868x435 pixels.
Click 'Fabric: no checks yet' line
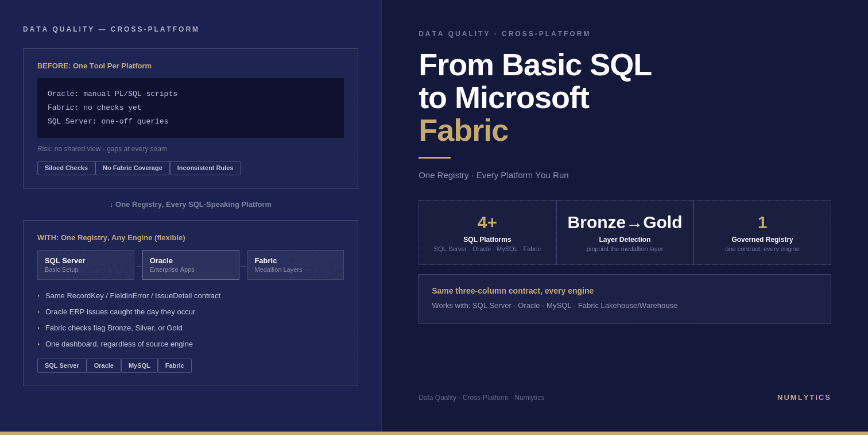(95, 107)
